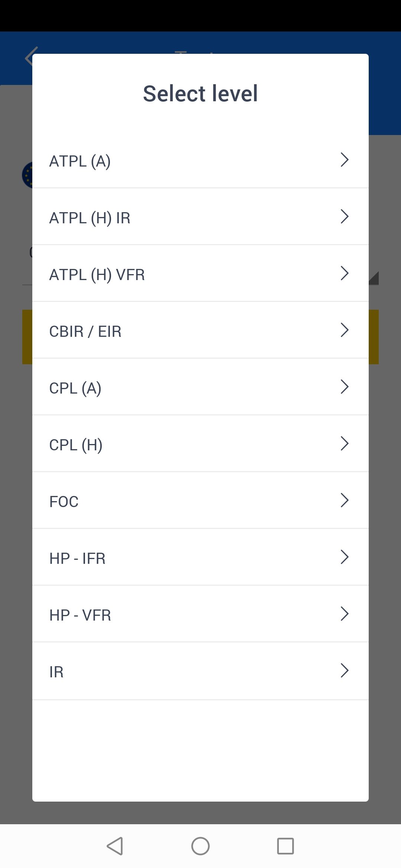The image size is (401, 868).
Task: Tap the arrow beside ATPL (H) IR
Action: click(345, 217)
